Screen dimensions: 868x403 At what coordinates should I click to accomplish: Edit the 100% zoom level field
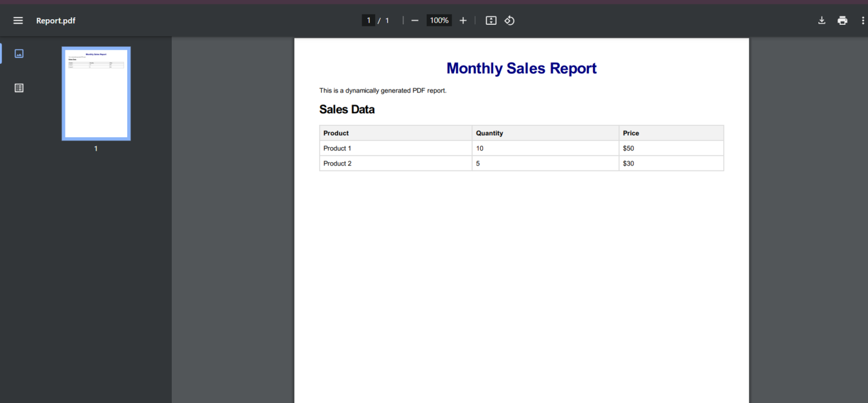(x=439, y=20)
